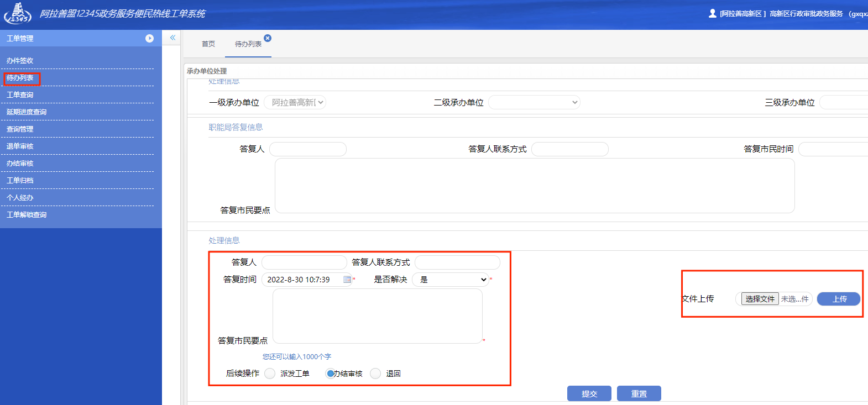Open the 三级承办单位 dropdown
Image resolution: width=868 pixels, height=405 pixels.
(x=844, y=102)
